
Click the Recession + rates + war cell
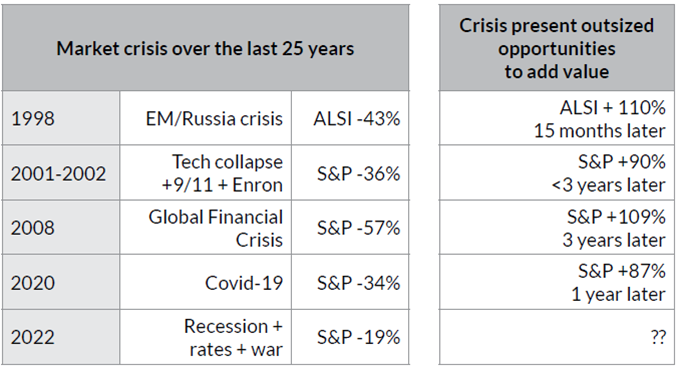pos(206,337)
